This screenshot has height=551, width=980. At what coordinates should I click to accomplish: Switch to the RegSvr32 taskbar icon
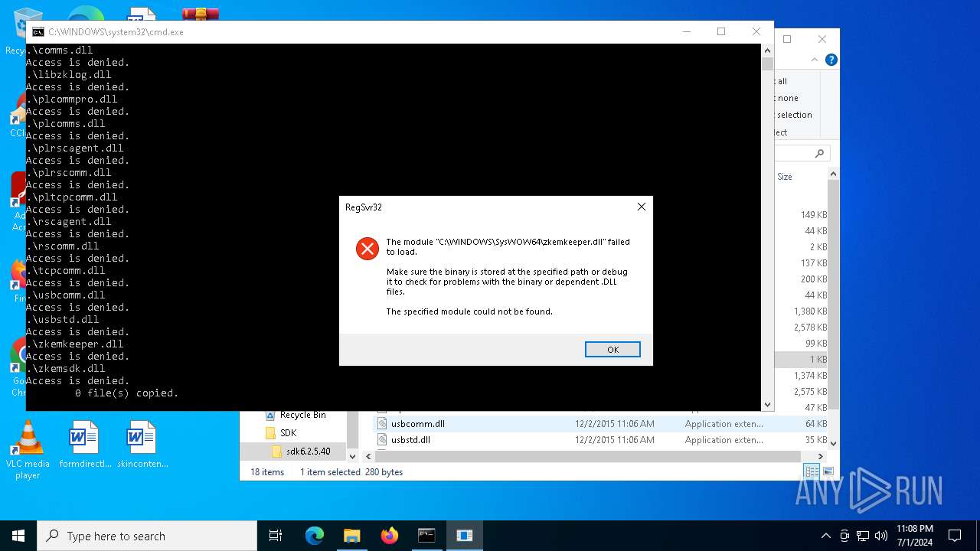click(464, 536)
